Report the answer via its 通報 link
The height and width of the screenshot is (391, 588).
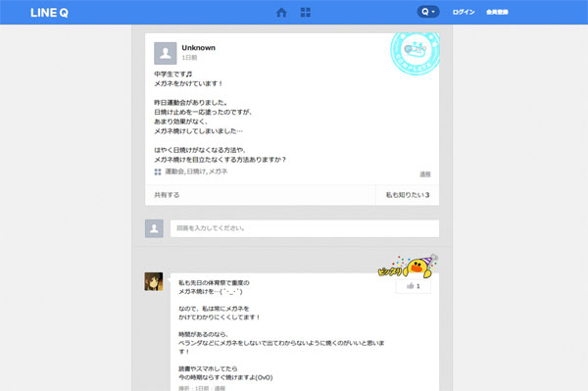point(220,388)
